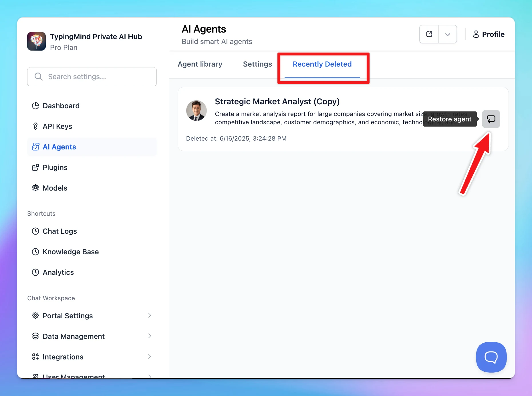Viewport: 532px width, 396px height.
Task: Click the Strategic Market Analyst (Copy) title
Action: [277, 101]
